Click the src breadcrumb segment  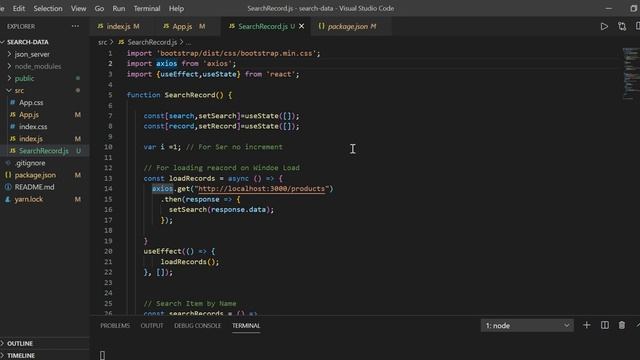point(102,42)
